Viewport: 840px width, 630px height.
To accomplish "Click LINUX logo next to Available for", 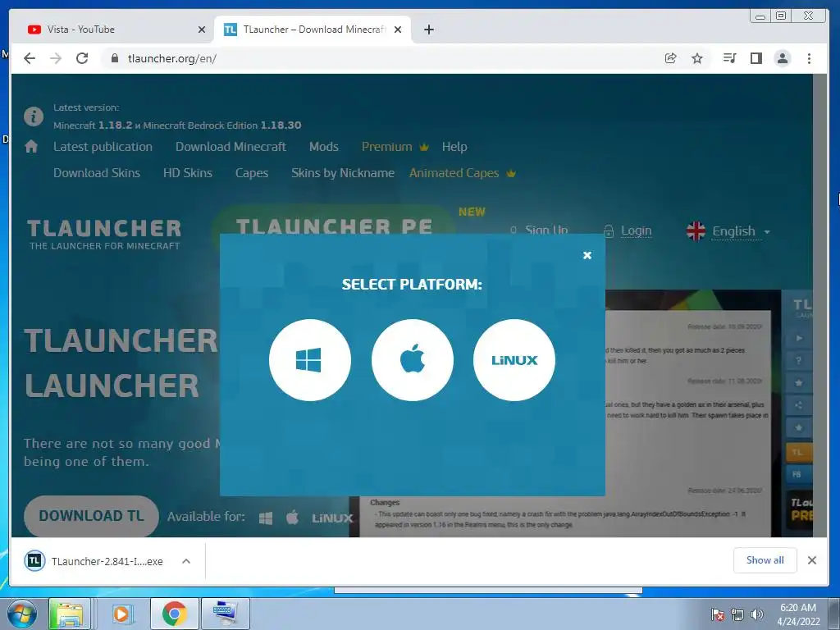I will [332, 518].
